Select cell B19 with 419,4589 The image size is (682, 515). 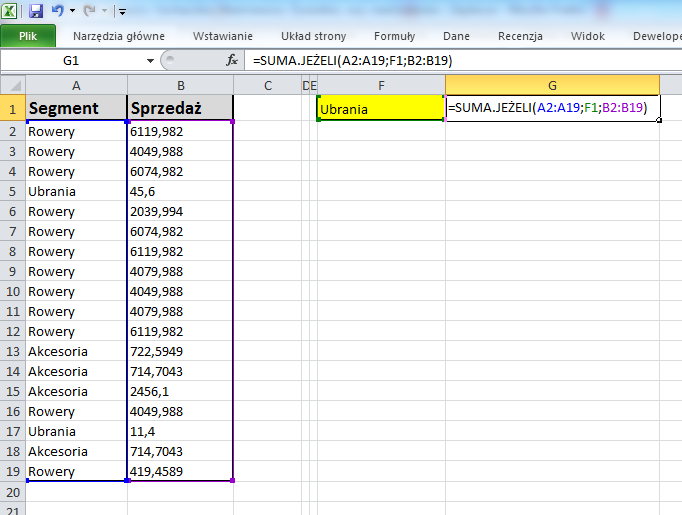pyautogui.click(x=181, y=472)
